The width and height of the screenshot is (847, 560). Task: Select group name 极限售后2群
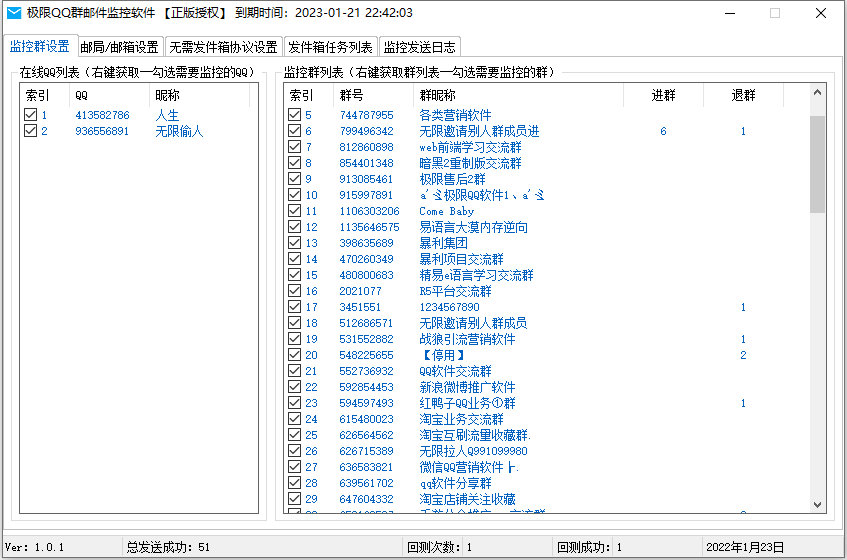point(452,179)
